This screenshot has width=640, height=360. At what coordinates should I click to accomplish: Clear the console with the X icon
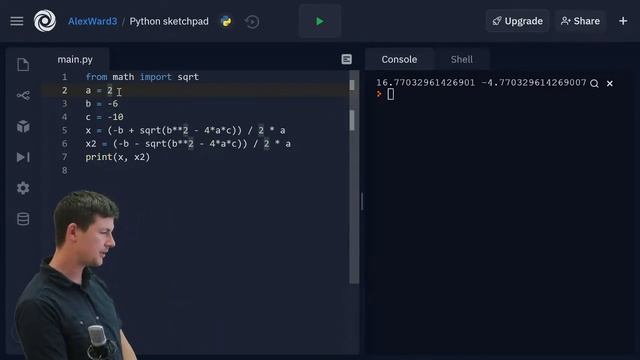point(610,83)
